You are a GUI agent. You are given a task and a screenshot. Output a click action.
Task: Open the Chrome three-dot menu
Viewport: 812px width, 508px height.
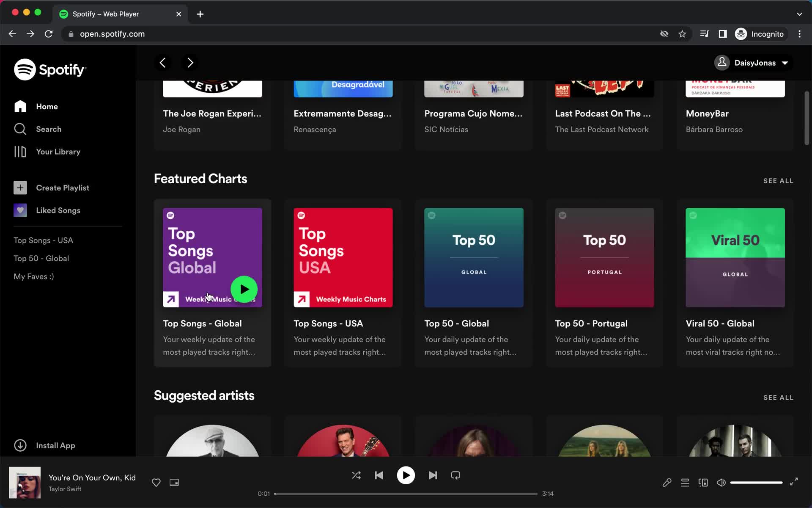(x=799, y=34)
